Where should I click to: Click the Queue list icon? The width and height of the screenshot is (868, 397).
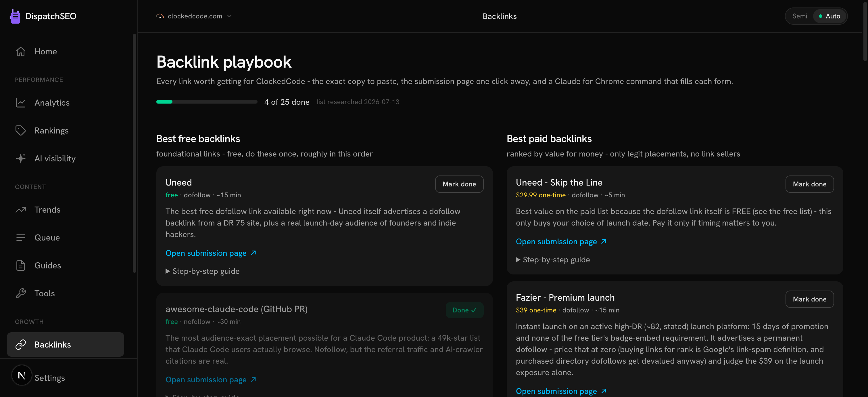[21, 238]
